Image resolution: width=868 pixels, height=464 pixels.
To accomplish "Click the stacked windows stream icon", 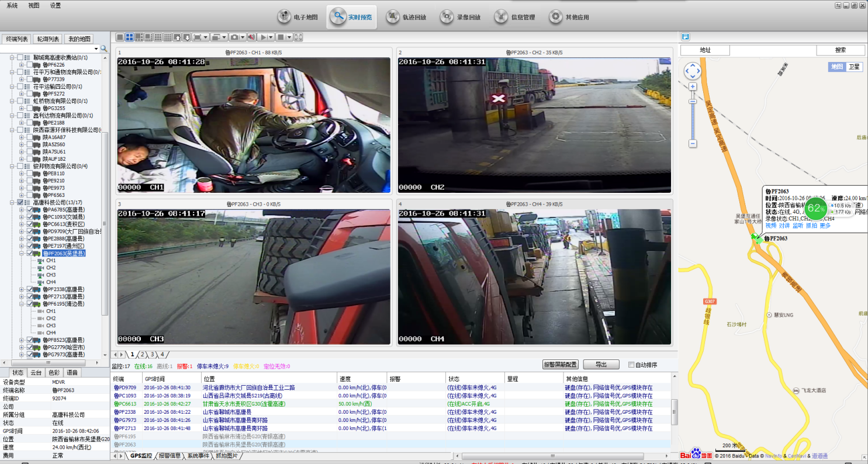I will pos(216,37).
